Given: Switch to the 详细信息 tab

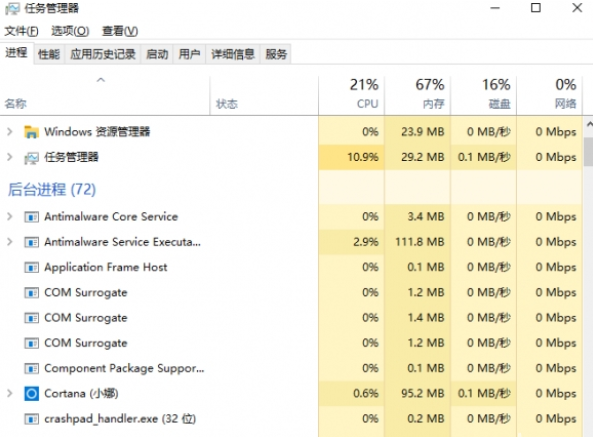Looking at the screenshot, I should click(x=233, y=54).
